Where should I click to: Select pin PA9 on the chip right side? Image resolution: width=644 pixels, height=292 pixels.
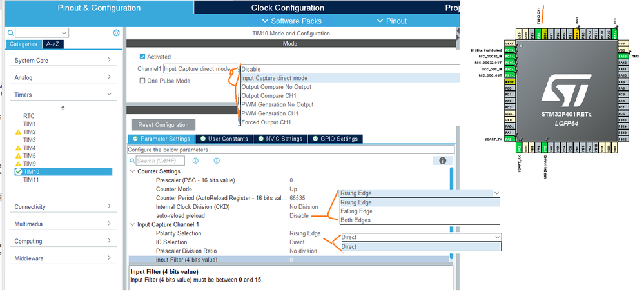pos(623,82)
